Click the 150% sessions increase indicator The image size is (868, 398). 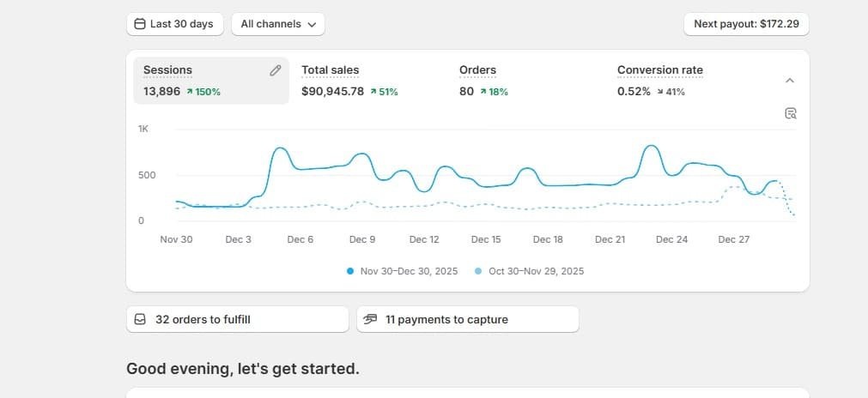pyautogui.click(x=203, y=92)
